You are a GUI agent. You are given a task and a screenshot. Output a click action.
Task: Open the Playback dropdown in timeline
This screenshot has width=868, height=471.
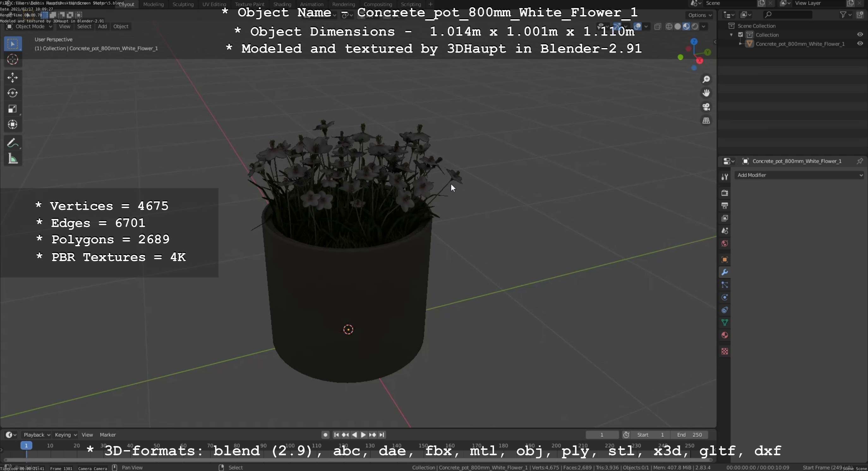point(36,435)
